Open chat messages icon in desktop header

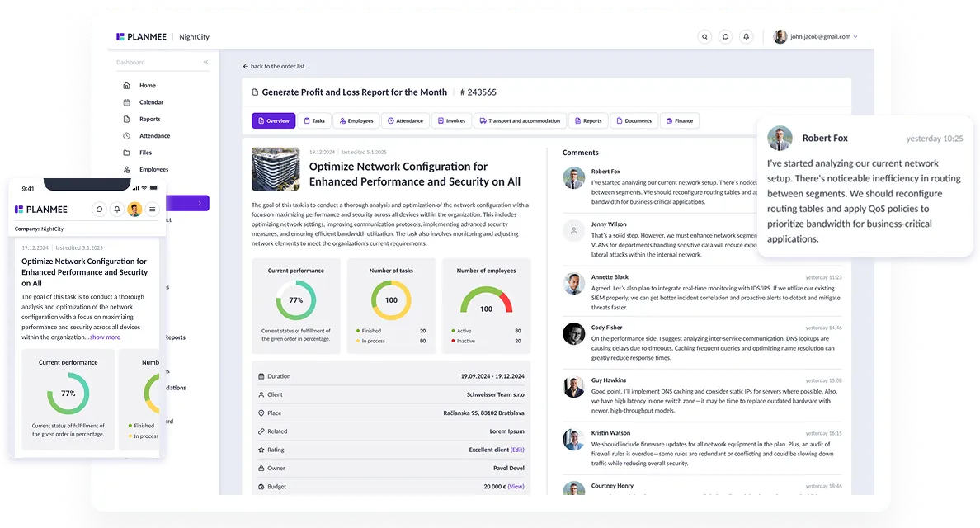point(726,37)
